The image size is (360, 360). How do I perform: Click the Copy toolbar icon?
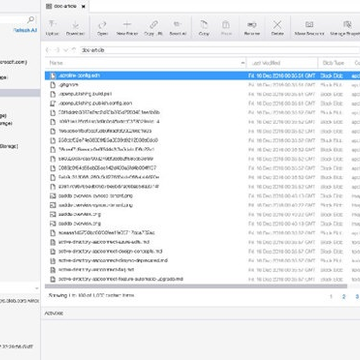(204, 24)
